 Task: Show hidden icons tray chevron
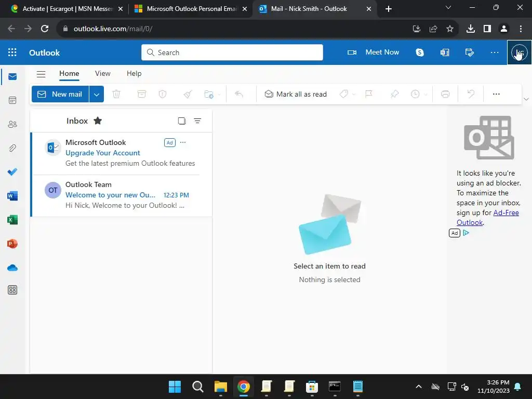tap(419, 387)
